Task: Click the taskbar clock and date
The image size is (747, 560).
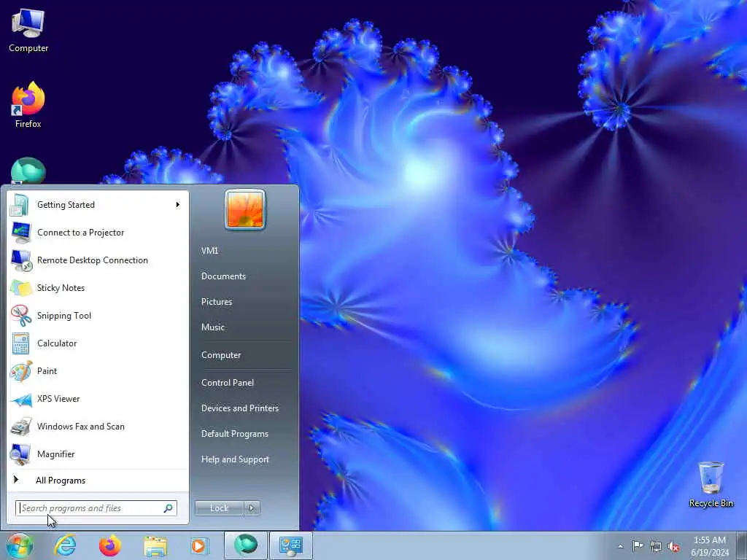Action: [709, 546]
